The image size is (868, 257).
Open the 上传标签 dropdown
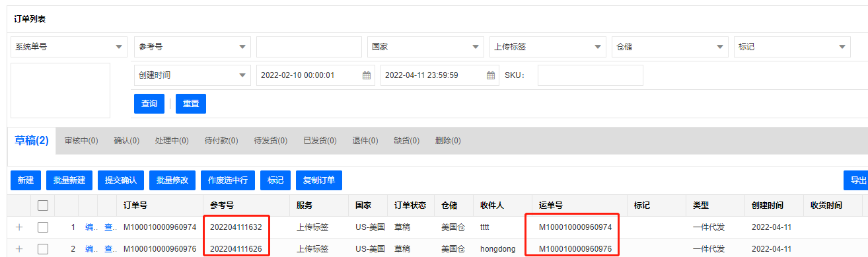tap(548, 47)
